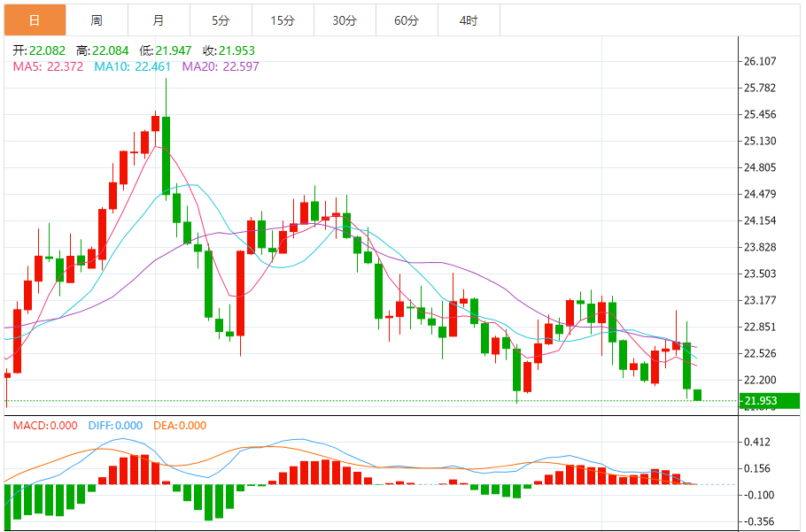Click the 收:21.953 close price value
806x532 pixels.
tap(229, 50)
